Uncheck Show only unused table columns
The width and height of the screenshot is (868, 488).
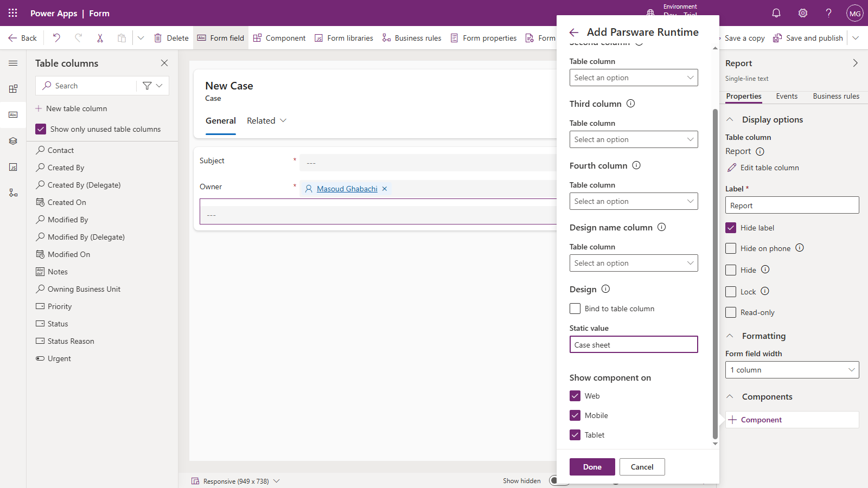point(41,129)
